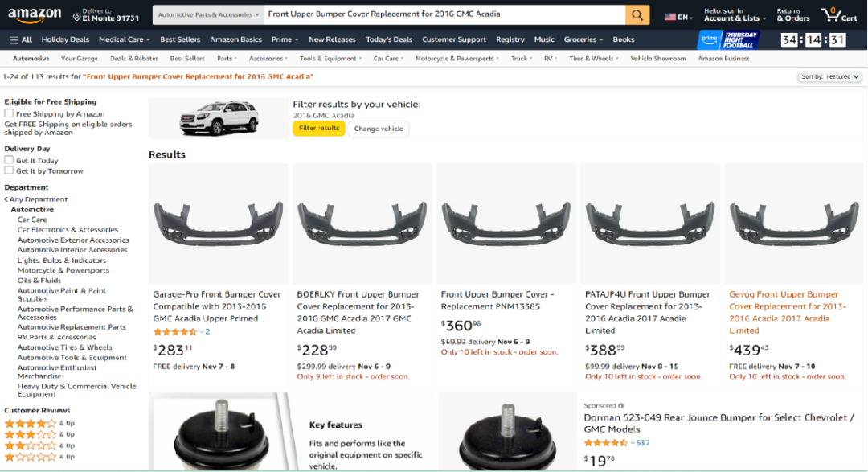Check the Get It Today option

[9, 160]
